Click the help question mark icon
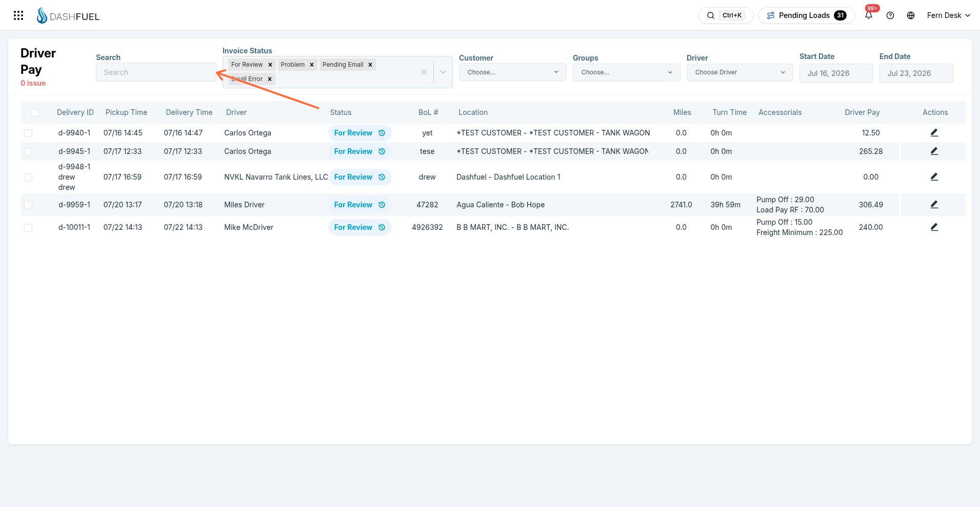 point(890,15)
